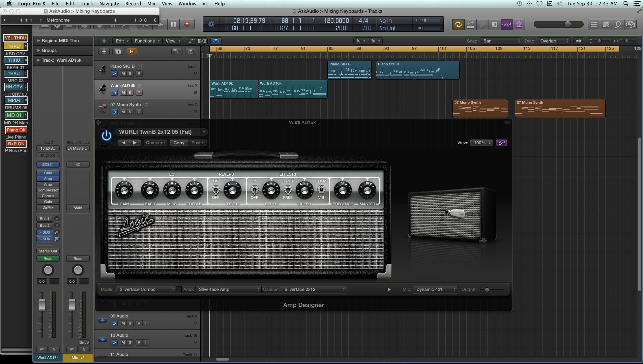Open the Tracks area View menu
Viewport: 643px width, 364px height.
click(x=173, y=41)
